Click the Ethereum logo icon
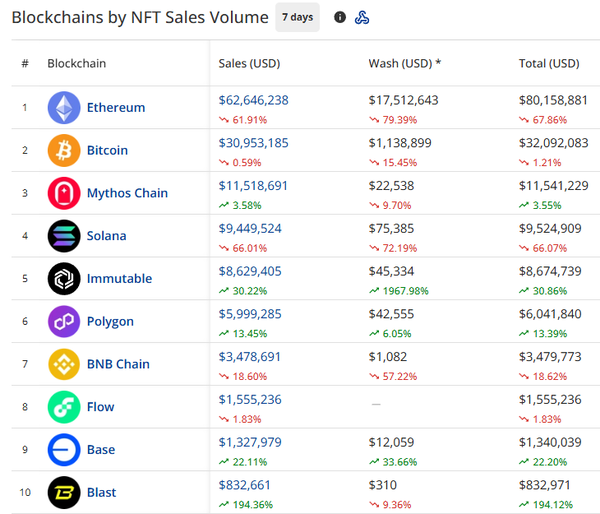The width and height of the screenshot is (600, 514). coord(64,108)
